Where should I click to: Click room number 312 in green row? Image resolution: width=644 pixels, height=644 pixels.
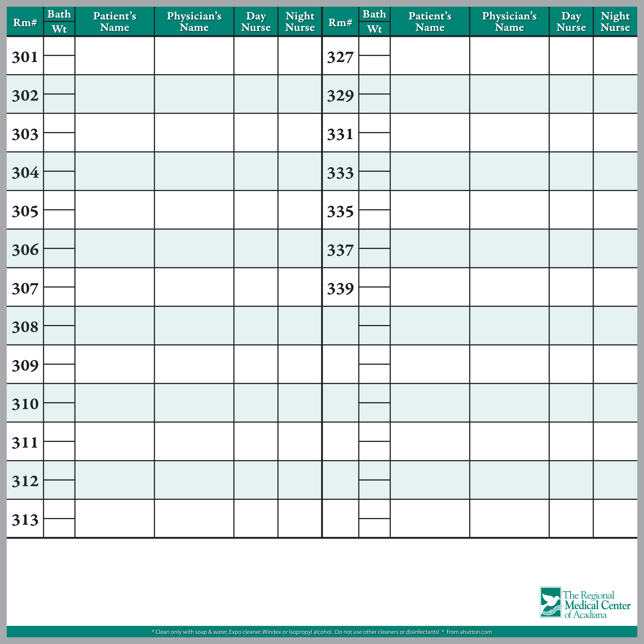coord(25,480)
